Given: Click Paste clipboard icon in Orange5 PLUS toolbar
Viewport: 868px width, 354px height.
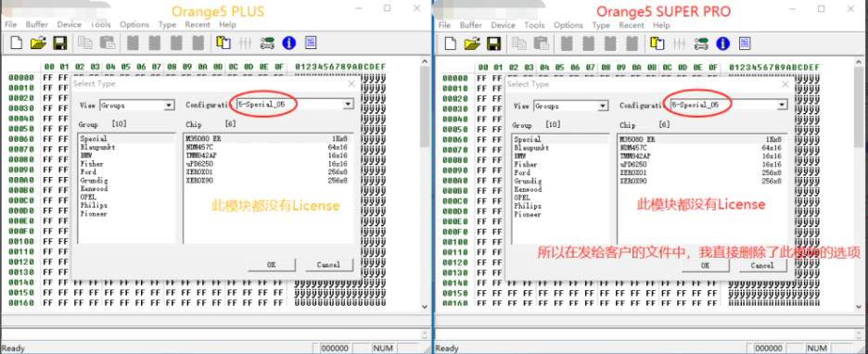Looking at the screenshot, I should coord(107,43).
